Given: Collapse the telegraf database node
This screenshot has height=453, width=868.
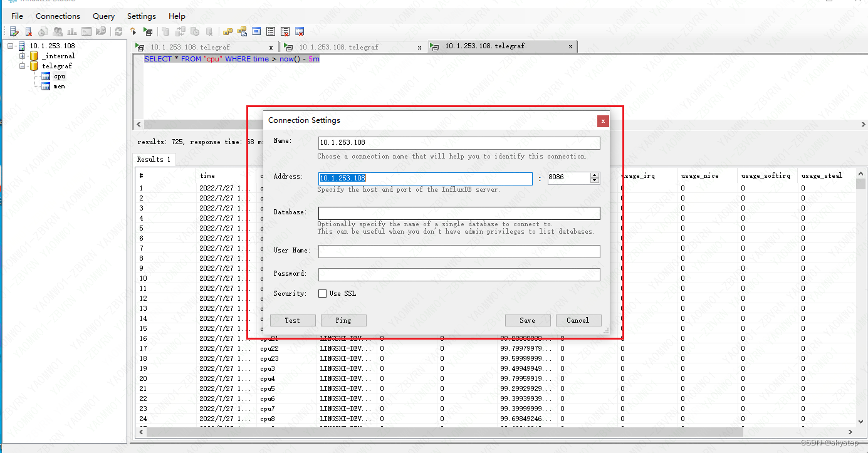Looking at the screenshot, I should click(x=23, y=66).
